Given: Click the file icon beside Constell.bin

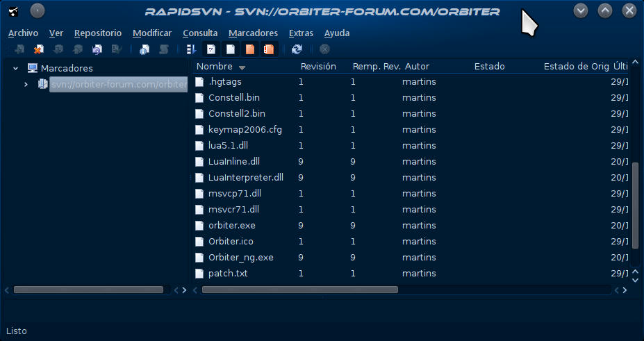Looking at the screenshot, I should point(199,98).
